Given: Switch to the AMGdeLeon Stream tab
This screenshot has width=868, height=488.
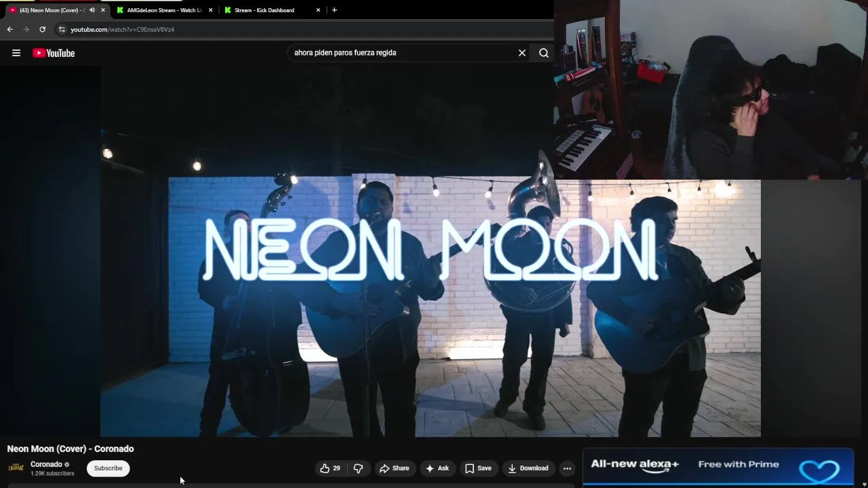Looking at the screenshot, I should (163, 10).
